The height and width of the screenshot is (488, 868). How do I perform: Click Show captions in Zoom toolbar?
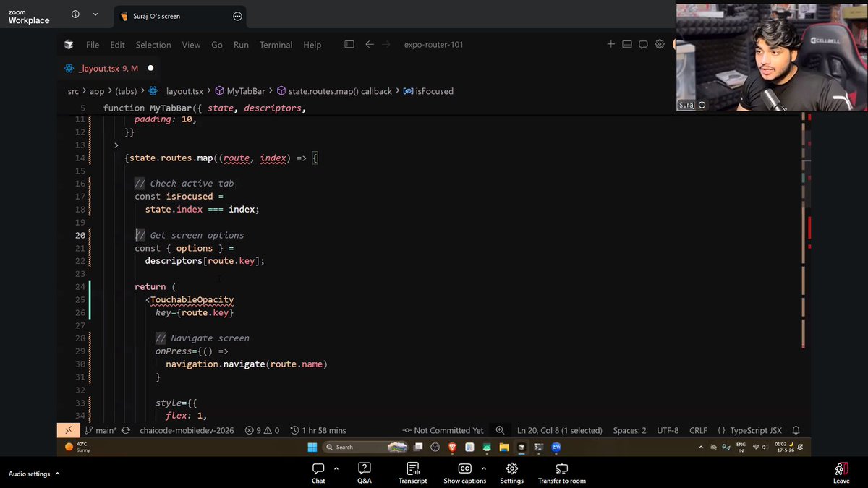(x=464, y=474)
